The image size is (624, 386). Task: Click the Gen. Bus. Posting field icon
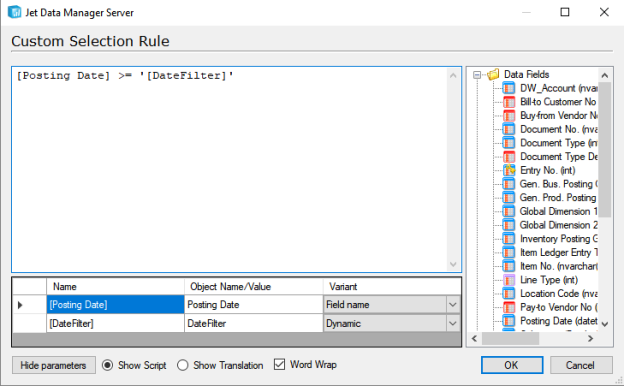coord(508,184)
